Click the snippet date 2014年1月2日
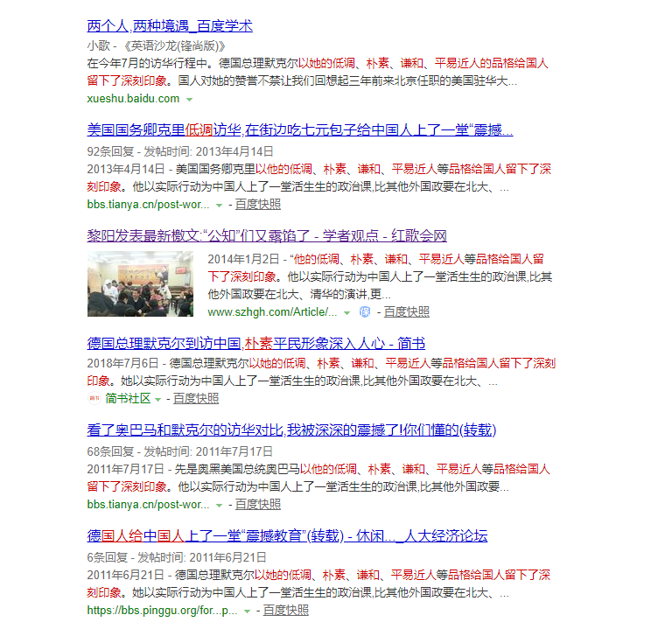The image size is (672, 629). pos(243,259)
